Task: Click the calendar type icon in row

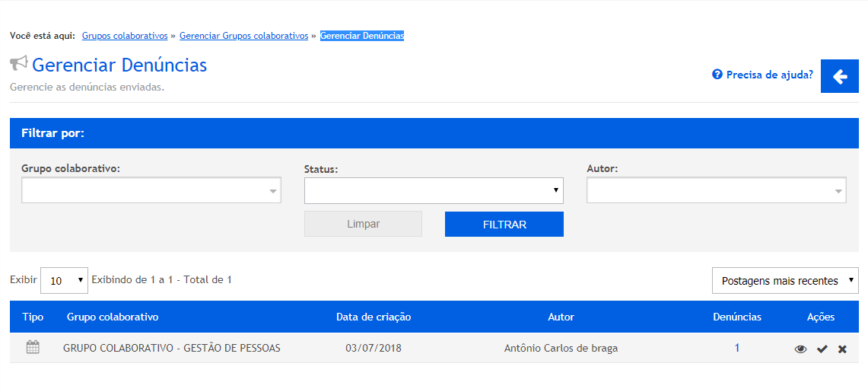Action: pos(33,348)
